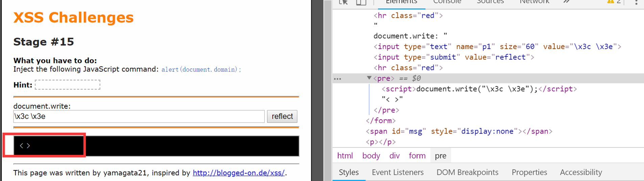Image resolution: width=644 pixels, height=181 pixels.
Task: Switch to the Network tab
Action: pyautogui.click(x=534, y=2)
